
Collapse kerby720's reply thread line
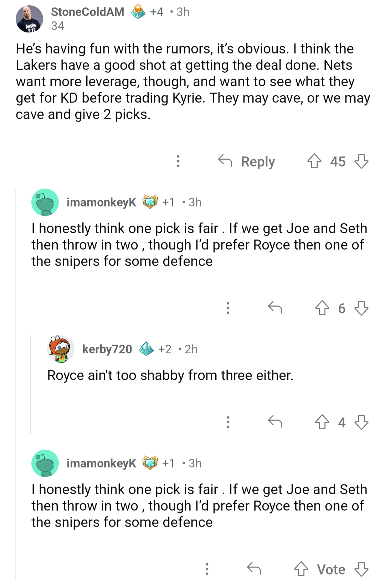(31, 385)
